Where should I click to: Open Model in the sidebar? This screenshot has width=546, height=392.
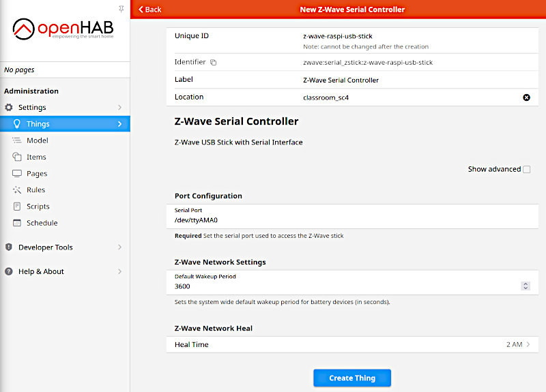point(65,140)
